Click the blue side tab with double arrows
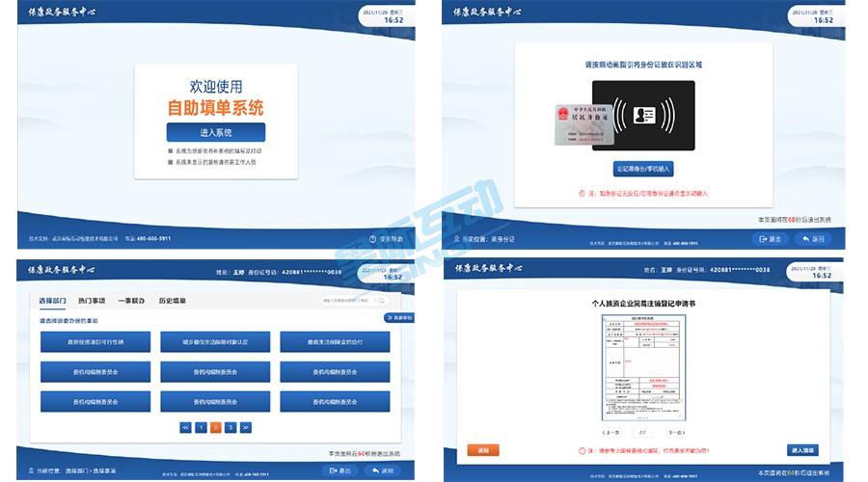Screen dimensions: 868x482 (x=398, y=318)
